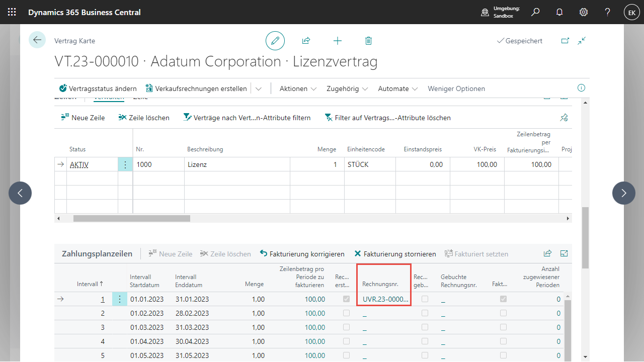Open the notifications bell
The width and height of the screenshot is (644, 362).
[x=559, y=12]
